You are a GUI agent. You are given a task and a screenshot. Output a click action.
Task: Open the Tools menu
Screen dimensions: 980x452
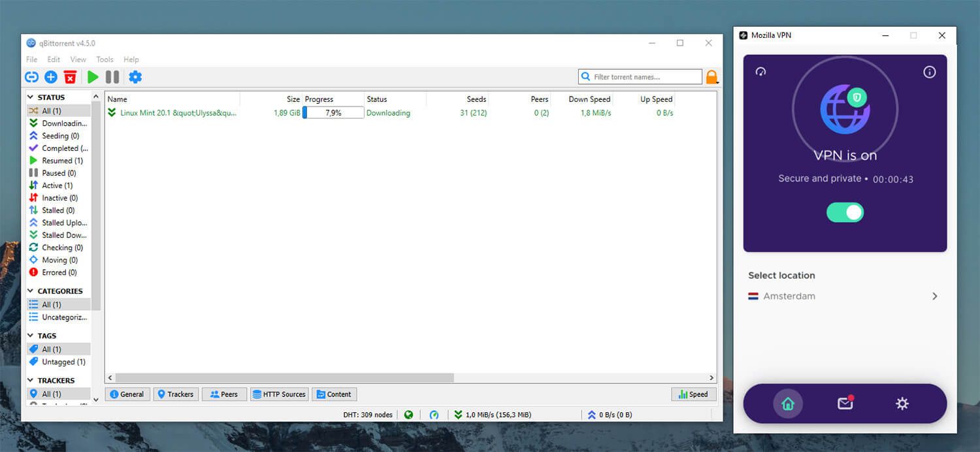105,59
